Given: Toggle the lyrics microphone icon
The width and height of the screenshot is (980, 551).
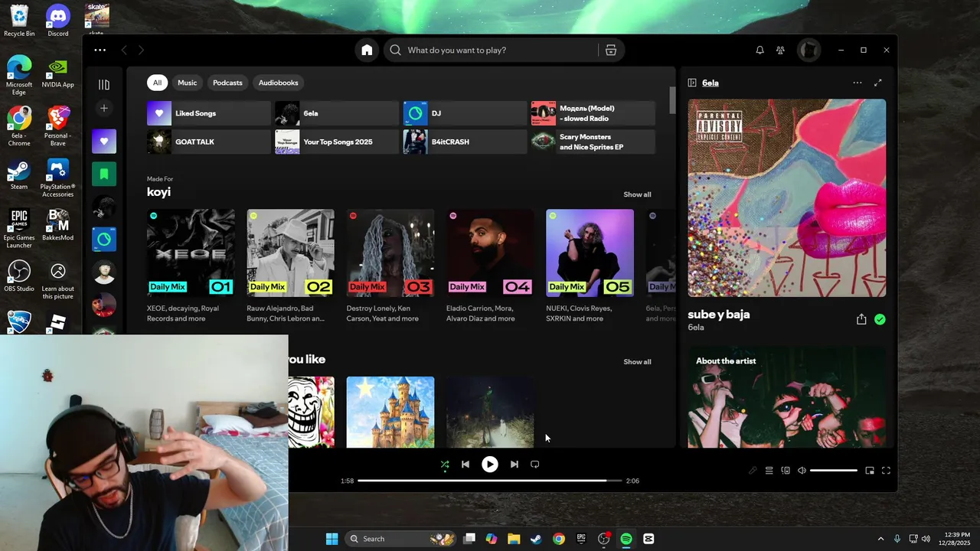Looking at the screenshot, I should pyautogui.click(x=753, y=471).
